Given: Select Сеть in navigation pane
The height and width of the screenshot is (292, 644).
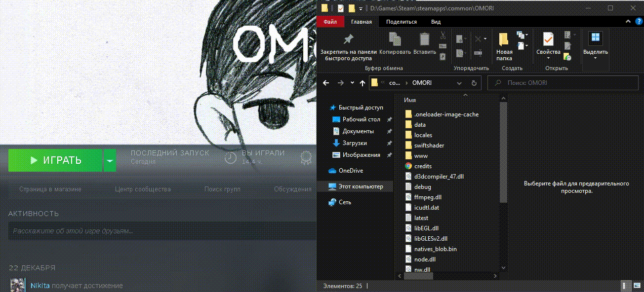Looking at the screenshot, I should click(x=345, y=202).
